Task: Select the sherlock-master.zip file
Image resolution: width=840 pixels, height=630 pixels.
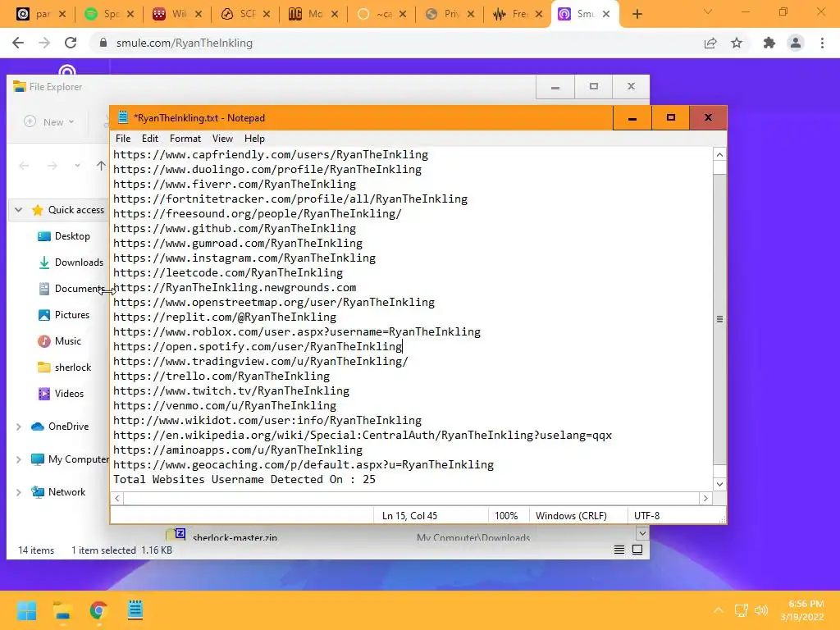Action: coord(235,536)
